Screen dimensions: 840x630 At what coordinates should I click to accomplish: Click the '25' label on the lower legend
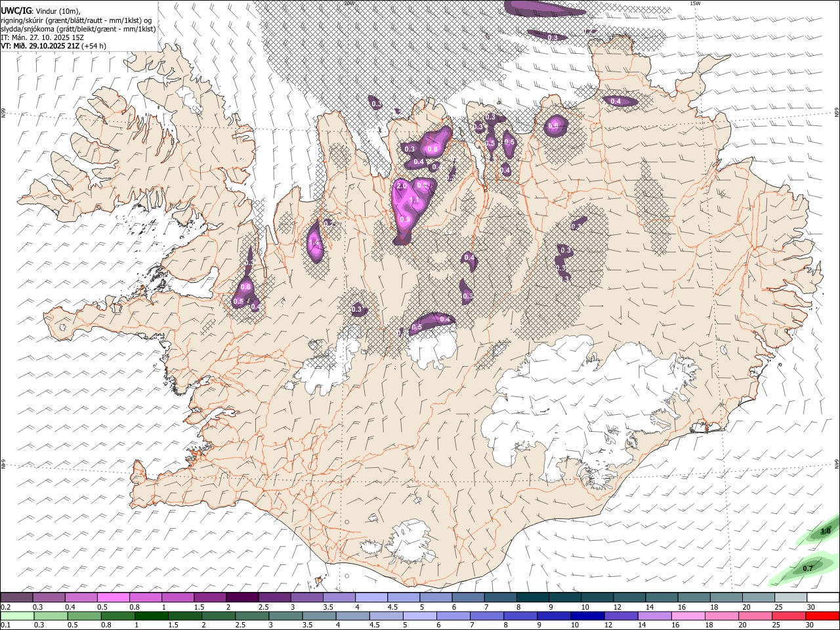tap(777, 625)
